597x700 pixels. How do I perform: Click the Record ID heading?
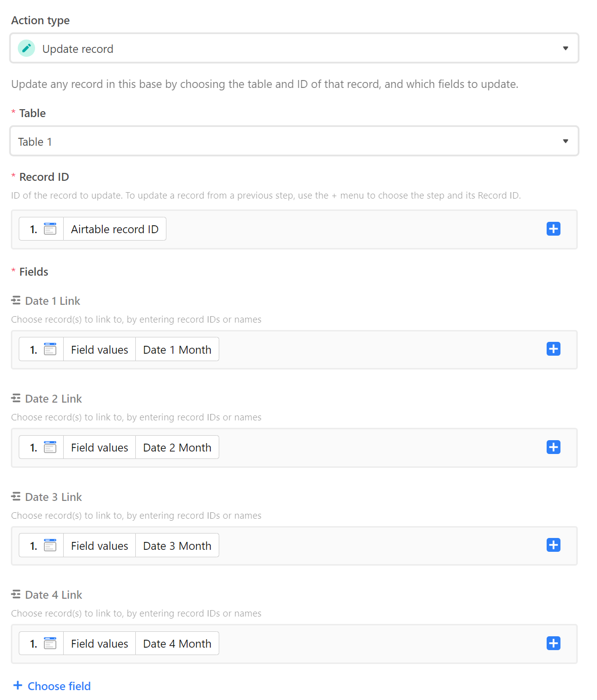(44, 177)
